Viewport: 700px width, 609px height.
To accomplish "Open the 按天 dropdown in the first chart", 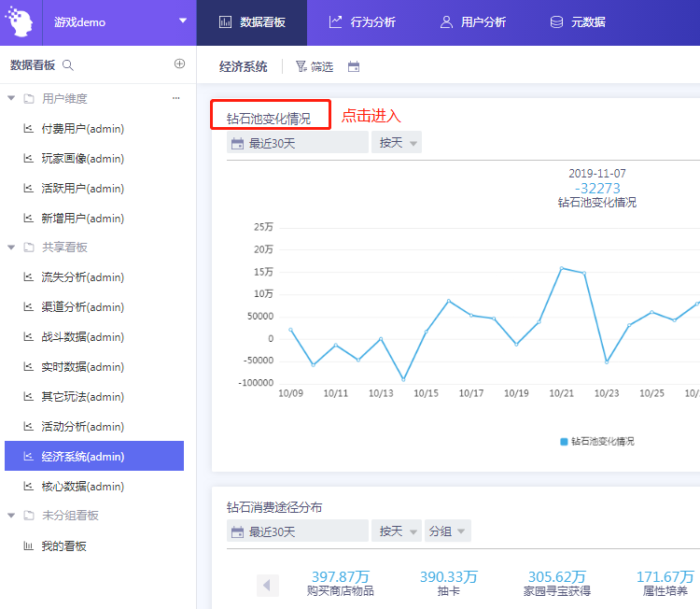I will pyautogui.click(x=397, y=143).
